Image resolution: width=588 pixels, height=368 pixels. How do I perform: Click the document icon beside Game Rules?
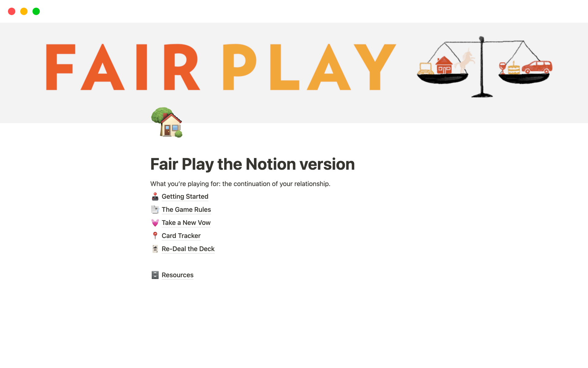pos(155,209)
